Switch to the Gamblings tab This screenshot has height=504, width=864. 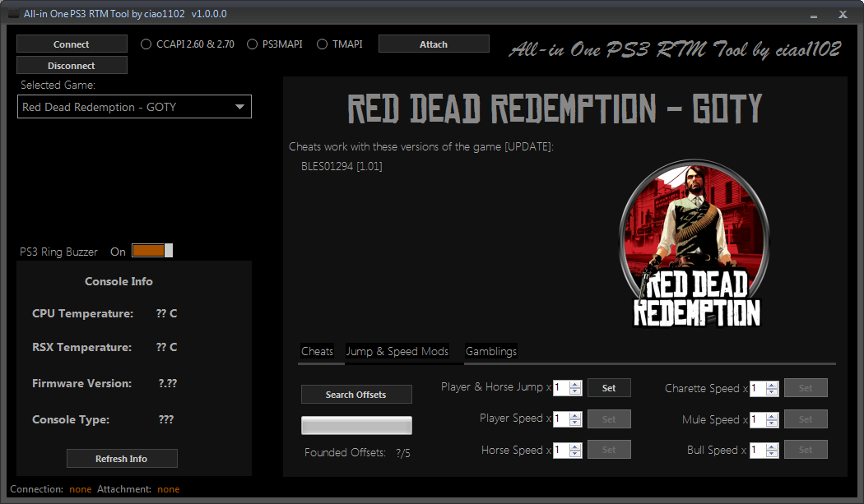click(x=491, y=351)
